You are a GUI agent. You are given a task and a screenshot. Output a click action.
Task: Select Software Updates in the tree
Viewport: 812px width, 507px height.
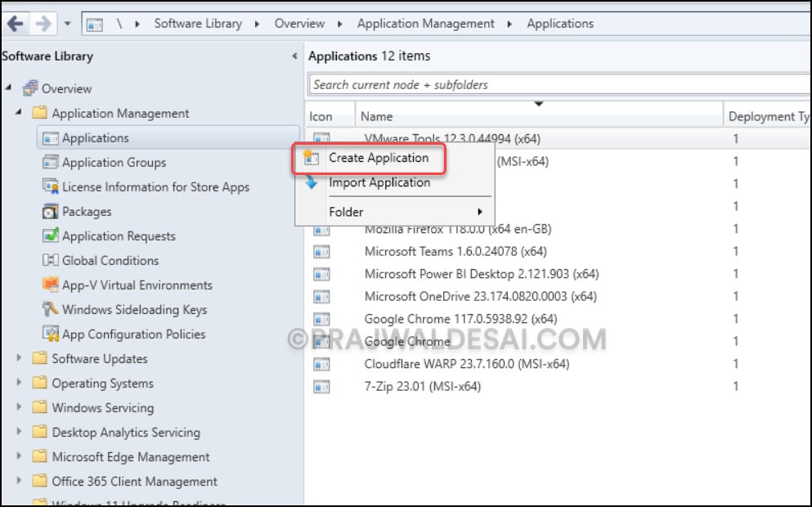point(100,358)
